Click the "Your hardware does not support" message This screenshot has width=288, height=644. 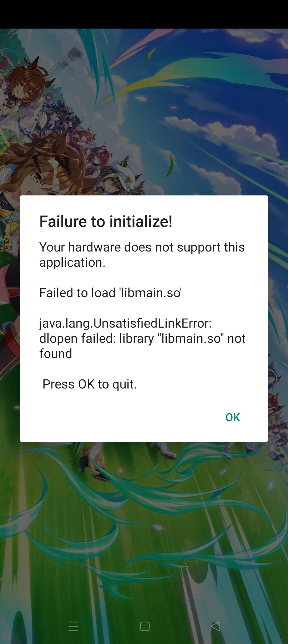142,255
